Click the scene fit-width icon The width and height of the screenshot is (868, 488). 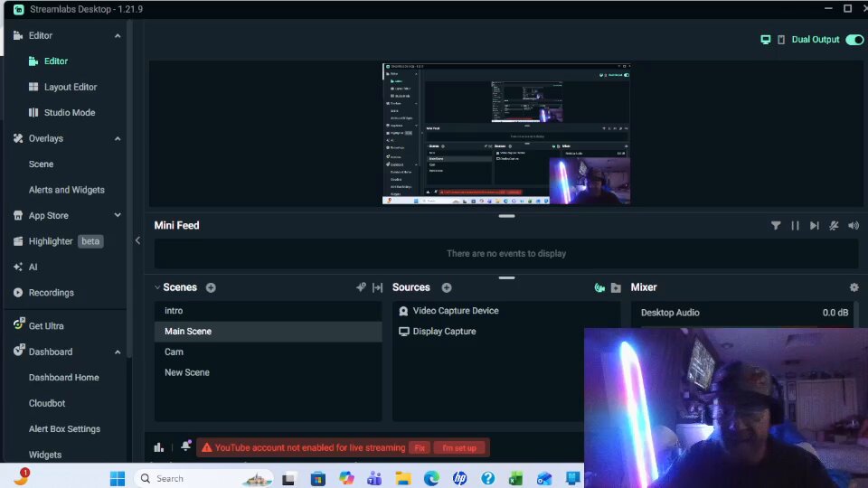pyautogui.click(x=378, y=287)
